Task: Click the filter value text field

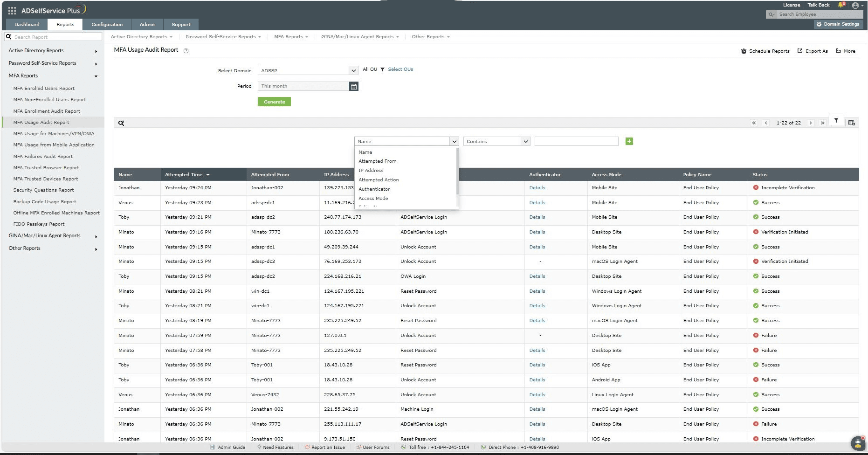Action: click(576, 141)
